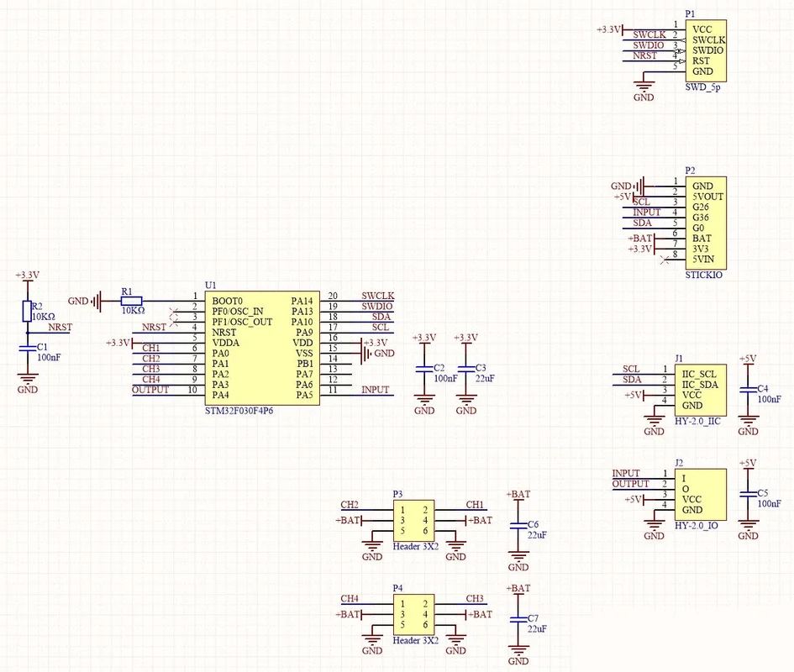Select capacitor C1 100nF symbol
794x672 pixels.
pyautogui.click(x=28, y=348)
